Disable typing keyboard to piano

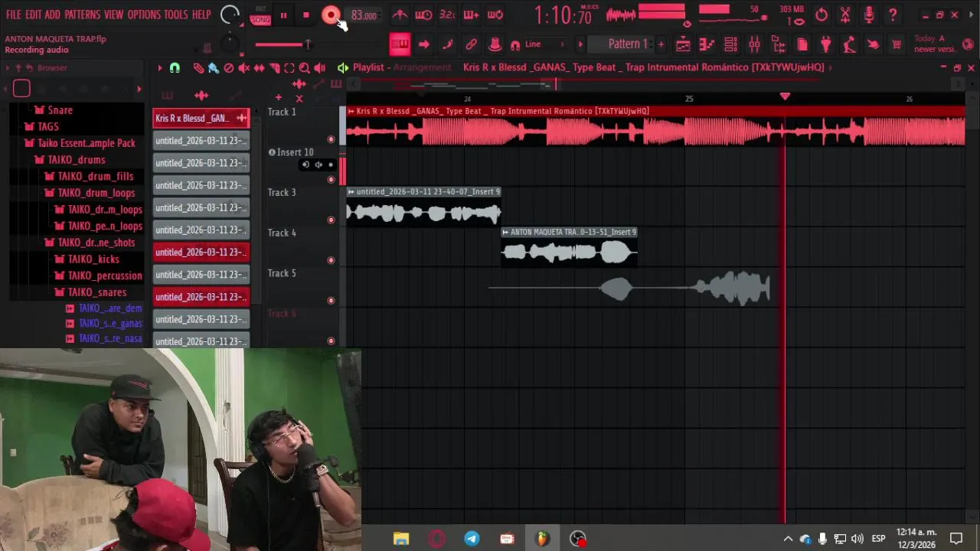400,44
